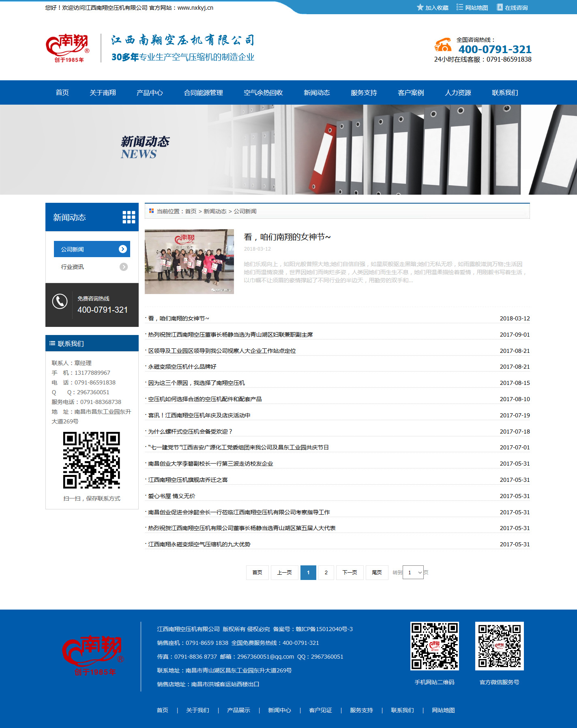
Task: Click the footer link 首页
Action: click(162, 710)
